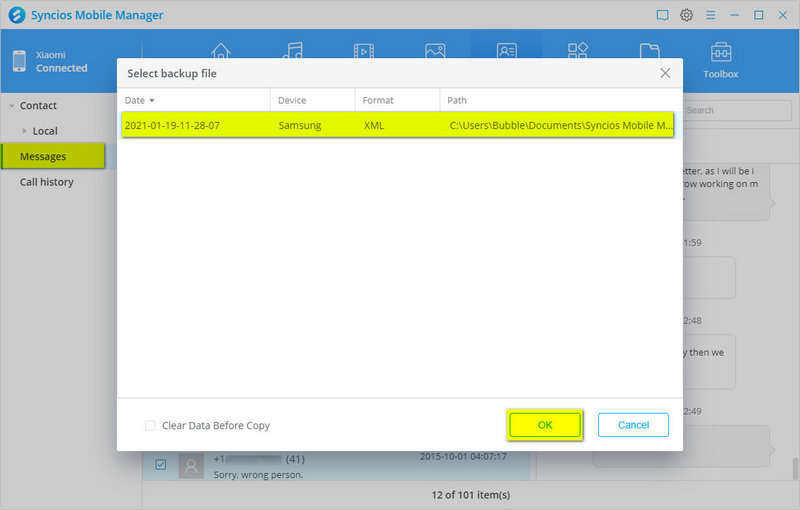This screenshot has width=800, height=510.
Task: Click the Path column header
Action: 561,100
